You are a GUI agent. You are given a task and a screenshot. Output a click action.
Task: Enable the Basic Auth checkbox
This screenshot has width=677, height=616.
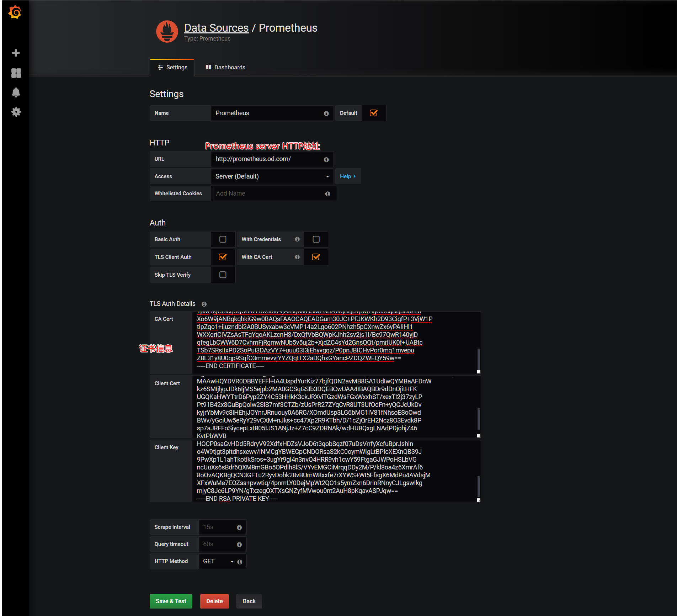pos(223,239)
